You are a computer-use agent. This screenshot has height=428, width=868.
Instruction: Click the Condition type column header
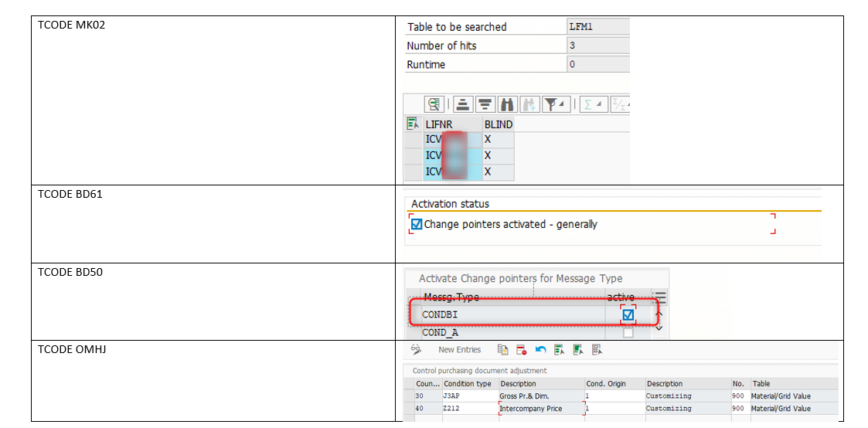(468, 383)
